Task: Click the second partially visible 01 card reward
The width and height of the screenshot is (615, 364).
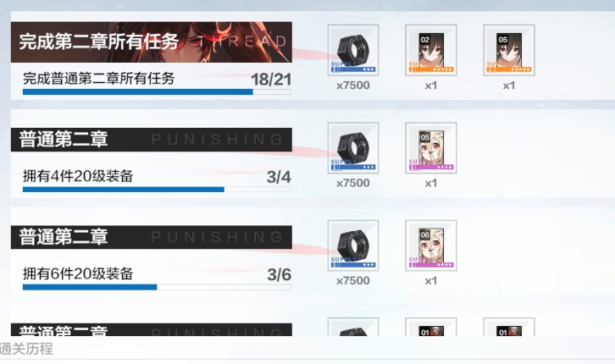Action: pyautogui.click(x=509, y=327)
